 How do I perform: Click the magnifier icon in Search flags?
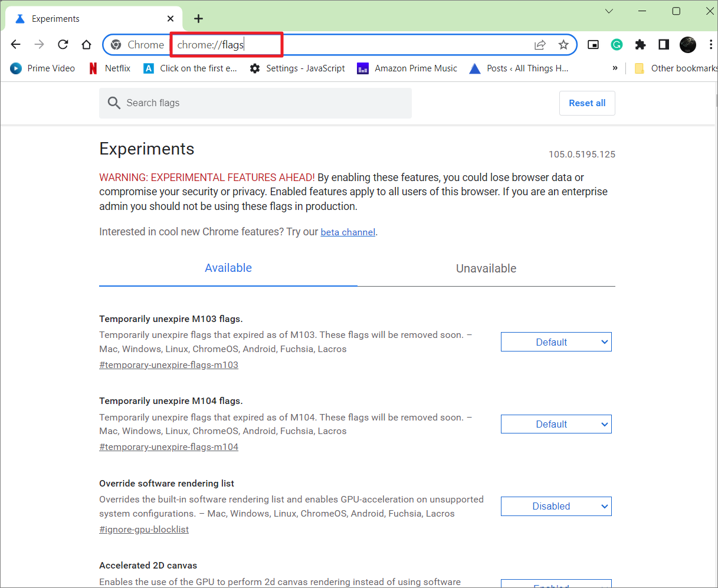click(114, 103)
